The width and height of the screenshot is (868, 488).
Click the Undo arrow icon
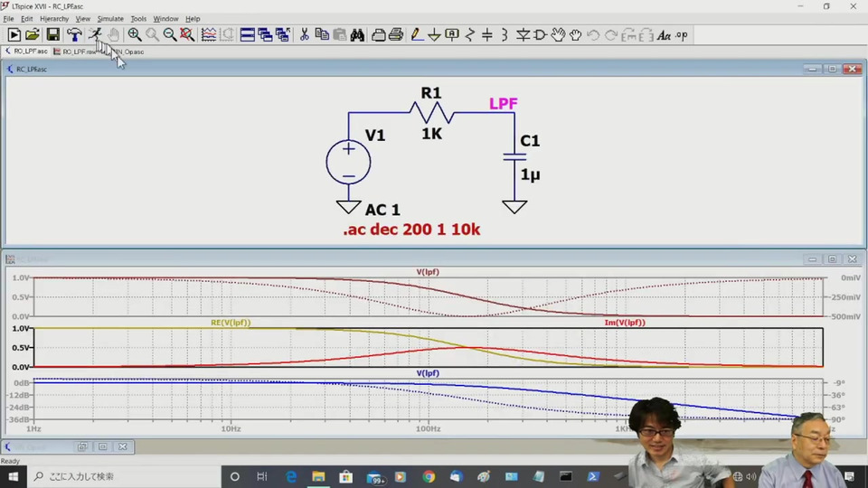[593, 35]
